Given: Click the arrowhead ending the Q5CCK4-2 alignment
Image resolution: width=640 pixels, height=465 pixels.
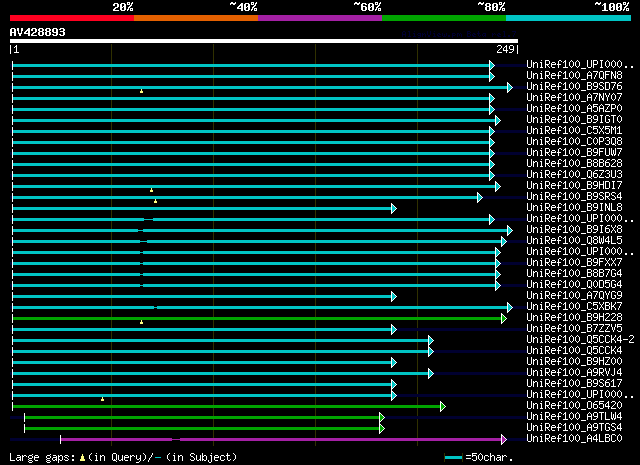Looking at the screenshot, I should [431, 340].
